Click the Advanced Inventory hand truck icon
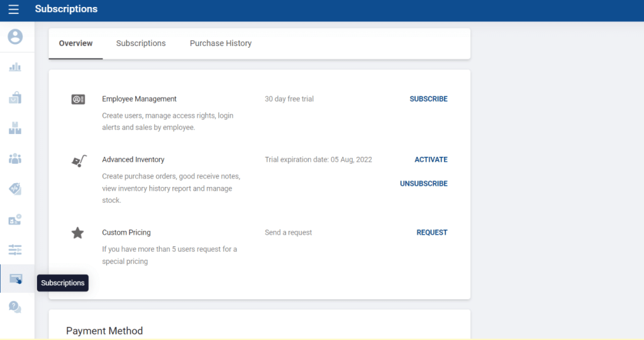The image size is (644, 340). pyautogui.click(x=79, y=161)
